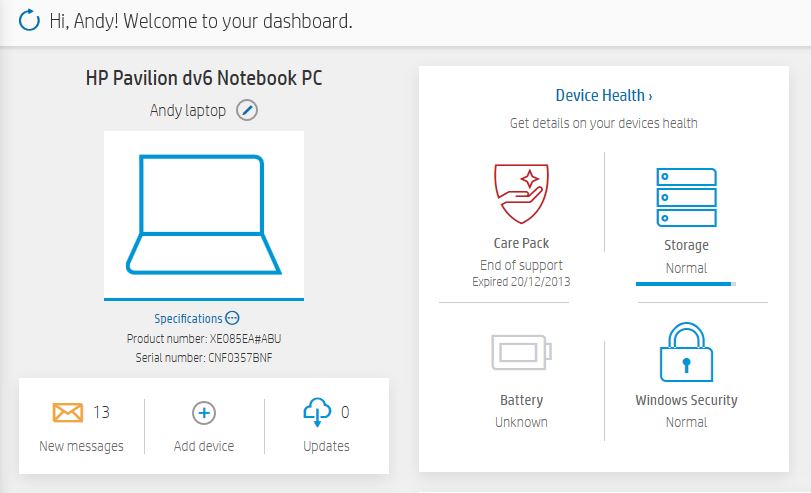
Task: Edit the Andy laptop nickname with the pencil icon
Action: (247, 110)
